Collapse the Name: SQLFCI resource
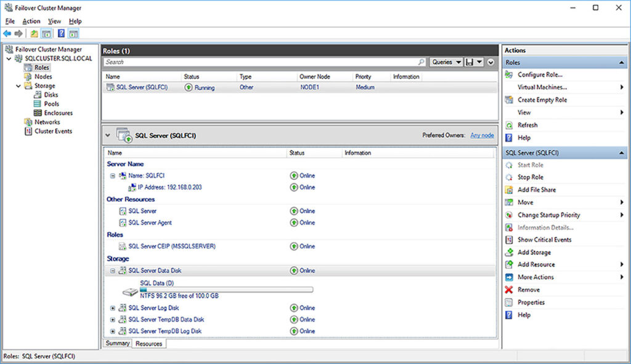 click(x=113, y=176)
